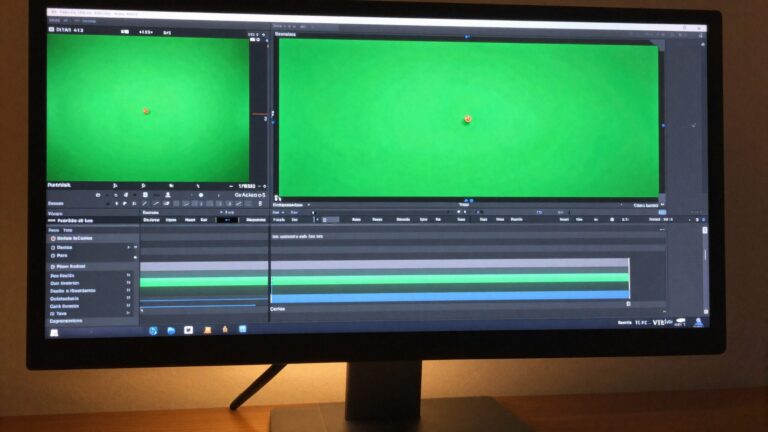Image resolution: width=768 pixels, height=432 pixels.
Task: Click the vertical icon ending the lower toolbar row
Action: click(260, 203)
